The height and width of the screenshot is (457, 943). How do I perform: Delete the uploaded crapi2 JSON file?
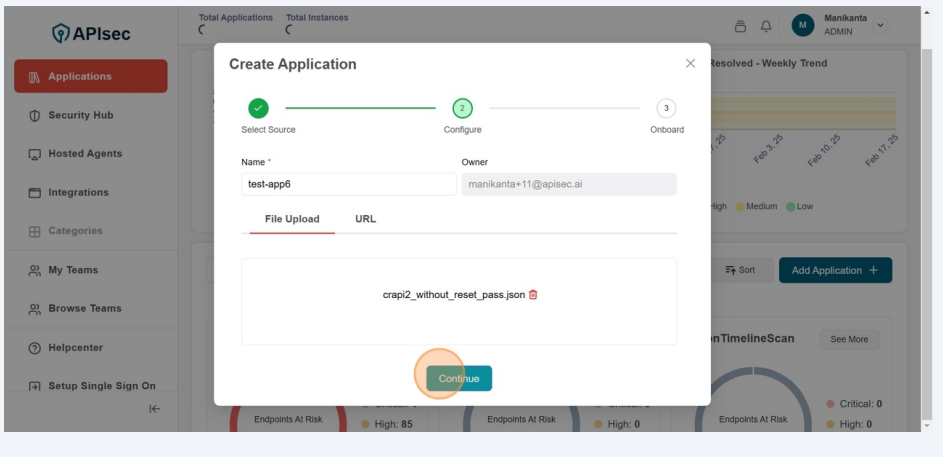533,295
